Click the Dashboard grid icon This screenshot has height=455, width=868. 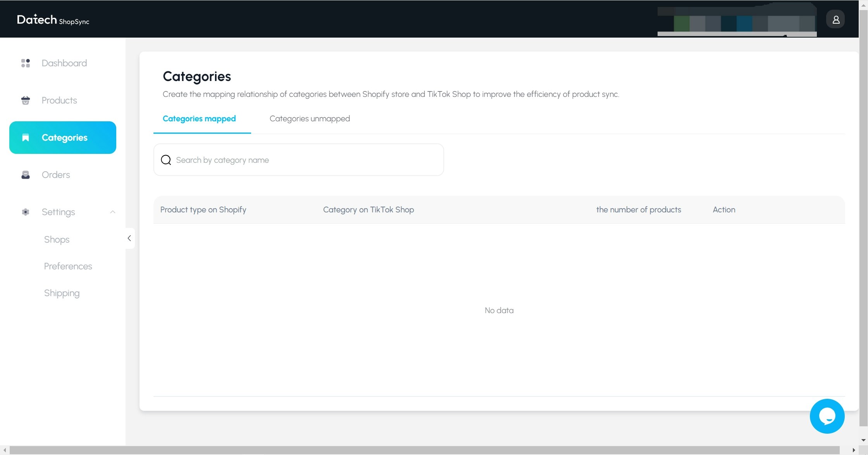point(26,63)
